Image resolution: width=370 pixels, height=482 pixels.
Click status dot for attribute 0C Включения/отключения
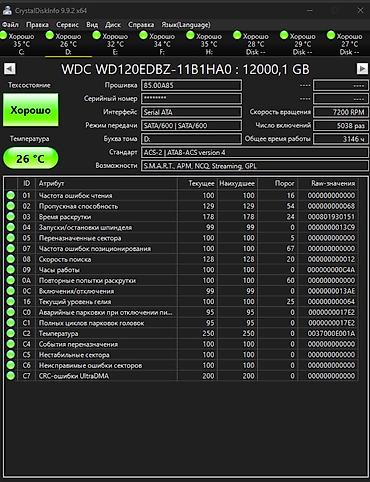click(x=11, y=291)
